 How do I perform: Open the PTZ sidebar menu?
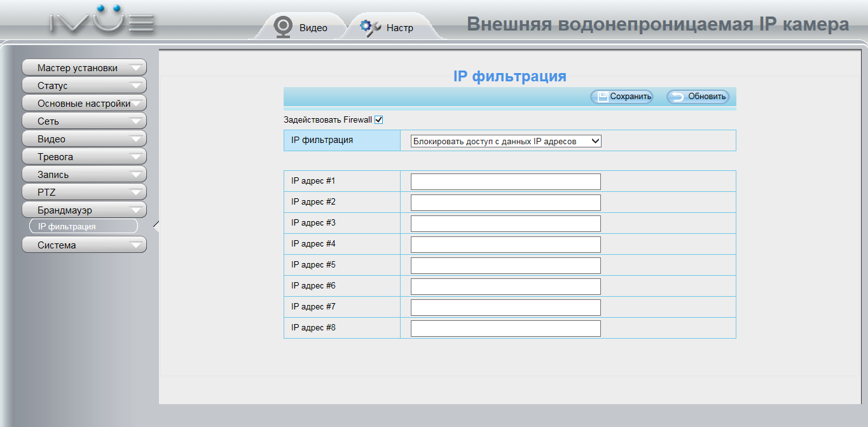[84, 192]
